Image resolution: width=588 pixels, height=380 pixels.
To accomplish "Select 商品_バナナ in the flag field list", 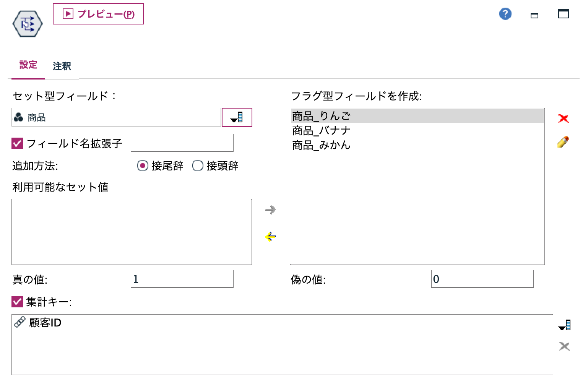I will click(x=321, y=130).
